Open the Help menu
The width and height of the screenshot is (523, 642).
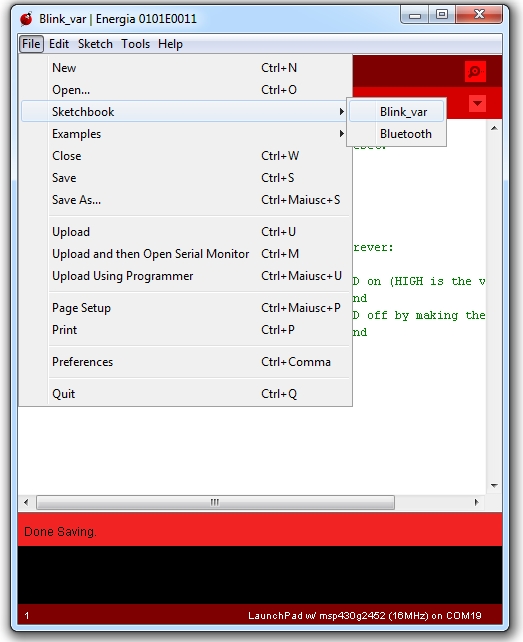170,44
